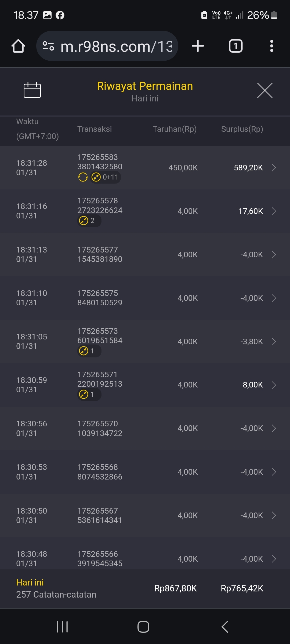Tap the free spin refresh icon
This screenshot has width=290, height=644.
pyautogui.click(x=83, y=177)
